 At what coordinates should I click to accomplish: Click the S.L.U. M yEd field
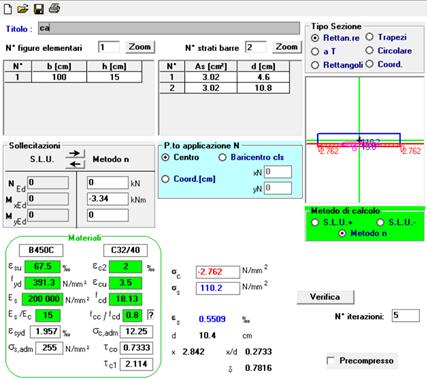tap(48, 215)
